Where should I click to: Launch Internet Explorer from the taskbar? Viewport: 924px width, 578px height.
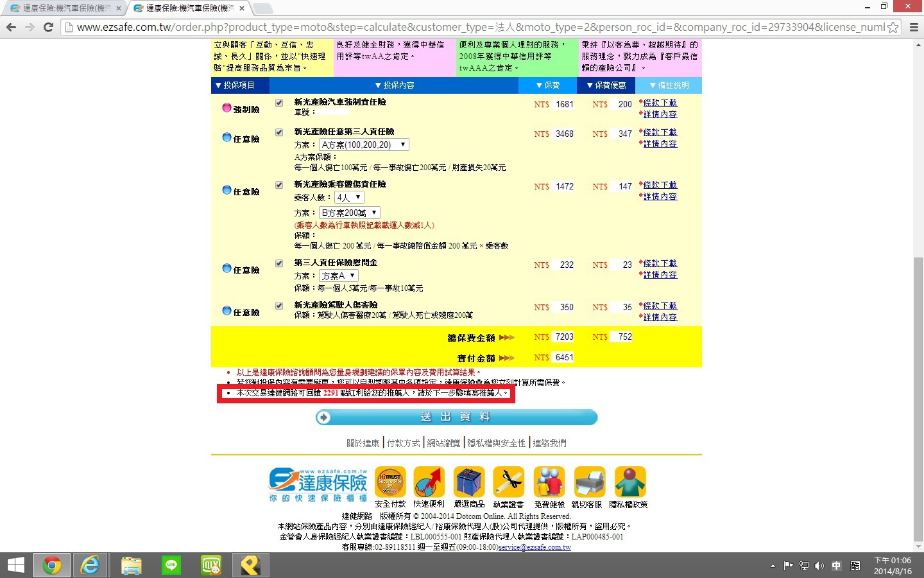click(x=90, y=565)
